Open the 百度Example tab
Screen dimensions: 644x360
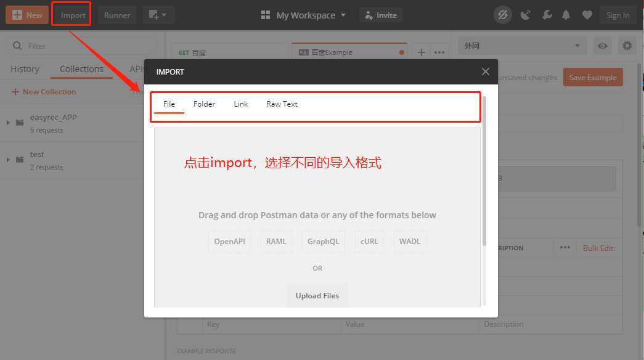(349, 52)
